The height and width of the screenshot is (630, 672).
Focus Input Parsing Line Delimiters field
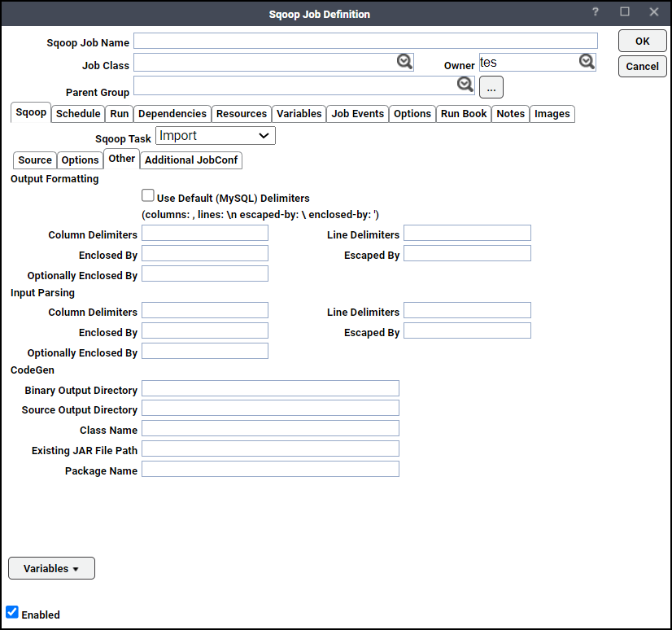coord(467,310)
